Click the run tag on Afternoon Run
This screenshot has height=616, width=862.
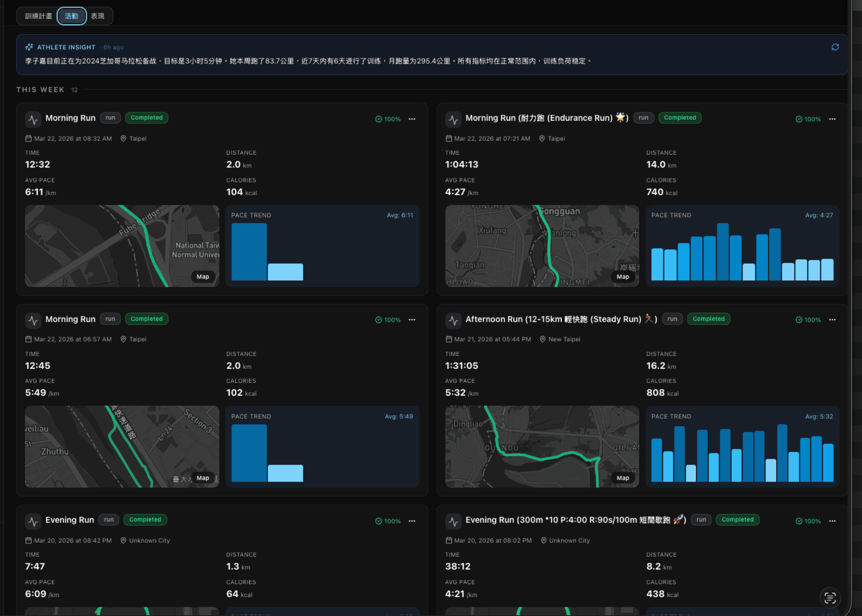pos(672,319)
